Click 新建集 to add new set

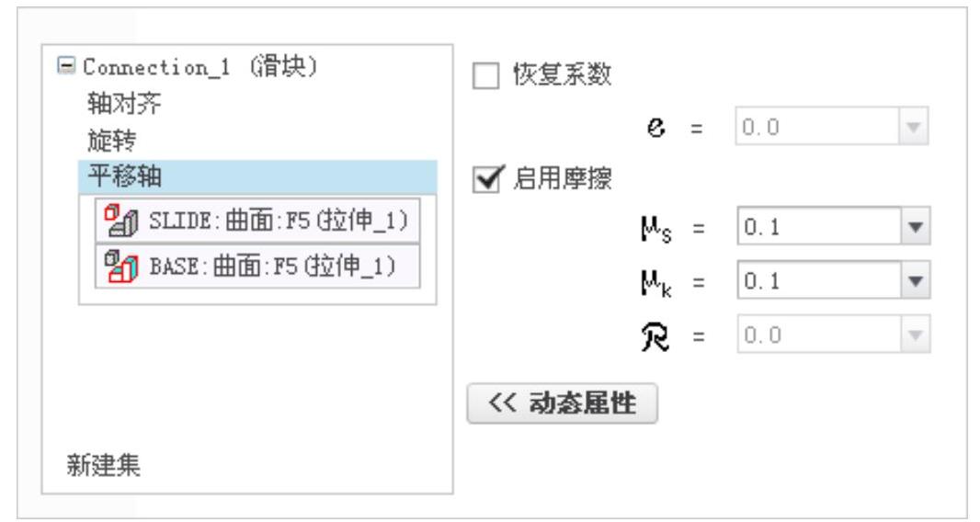104,465
